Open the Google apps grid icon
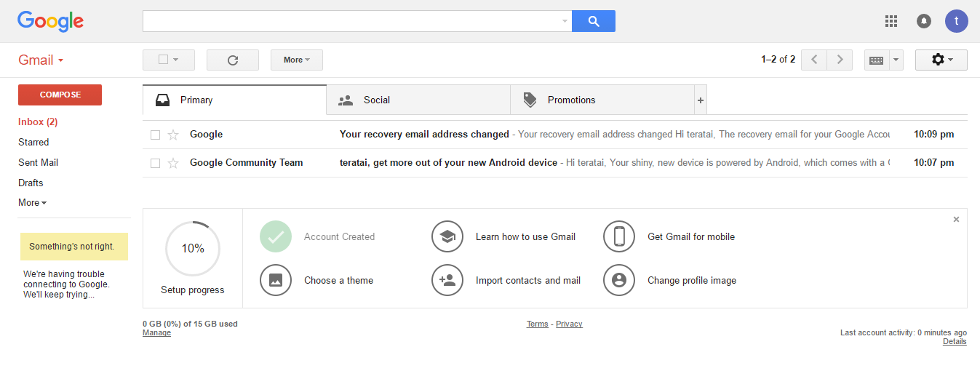 (891, 21)
